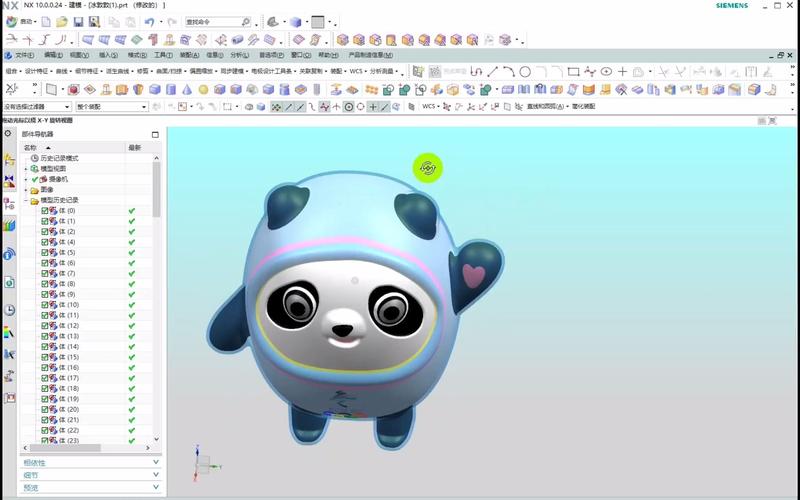The width and height of the screenshot is (800, 500).
Task: Toggle the checkbox for 体 (0)
Action: 44,210
